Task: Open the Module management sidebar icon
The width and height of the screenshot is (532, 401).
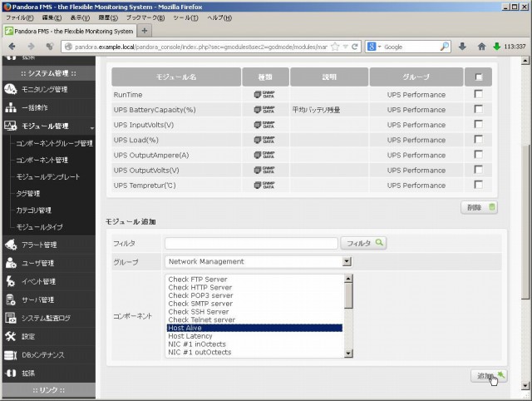Action: (11, 126)
